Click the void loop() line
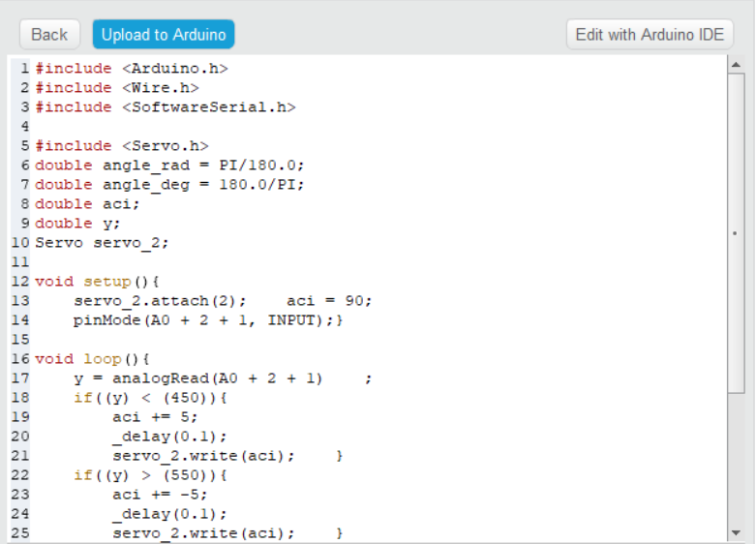This screenshot has width=756, height=544. pos(92,359)
